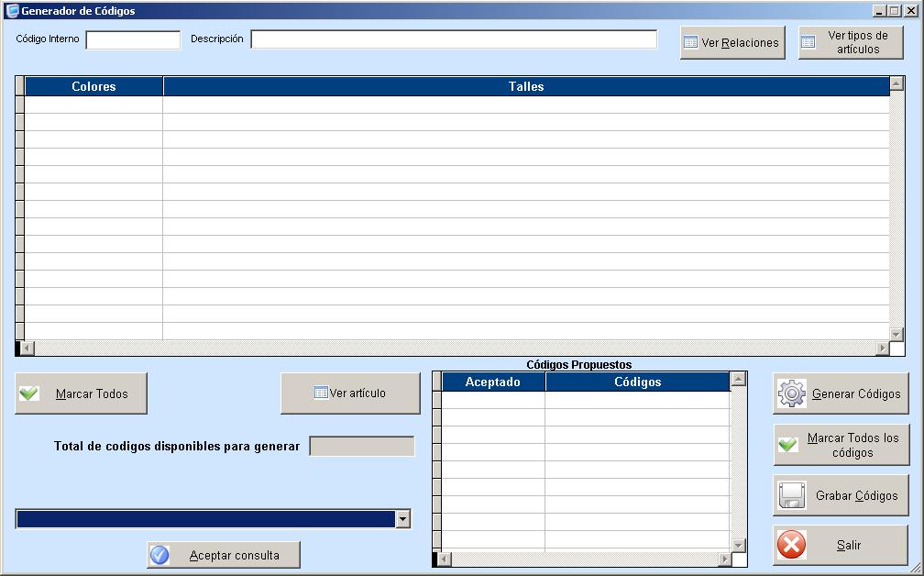Click the table icon on Ver Relaciones
This screenshot has height=576, width=924.
(x=691, y=42)
